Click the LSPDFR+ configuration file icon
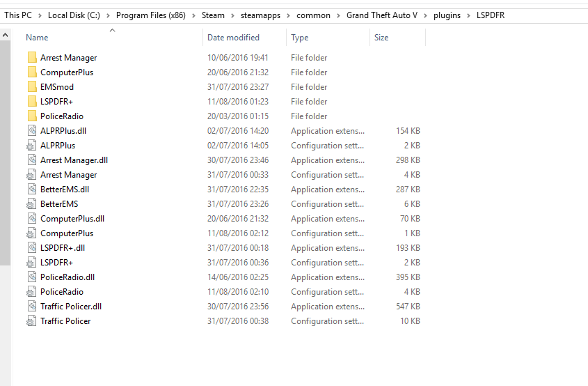This screenshot has height=386, width=588. coord(31,263)
